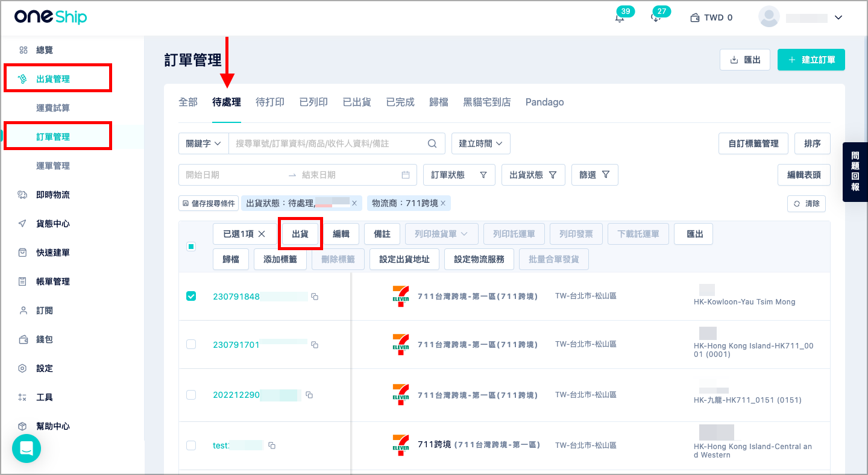Check the 230791701 order checkbox

191,344
